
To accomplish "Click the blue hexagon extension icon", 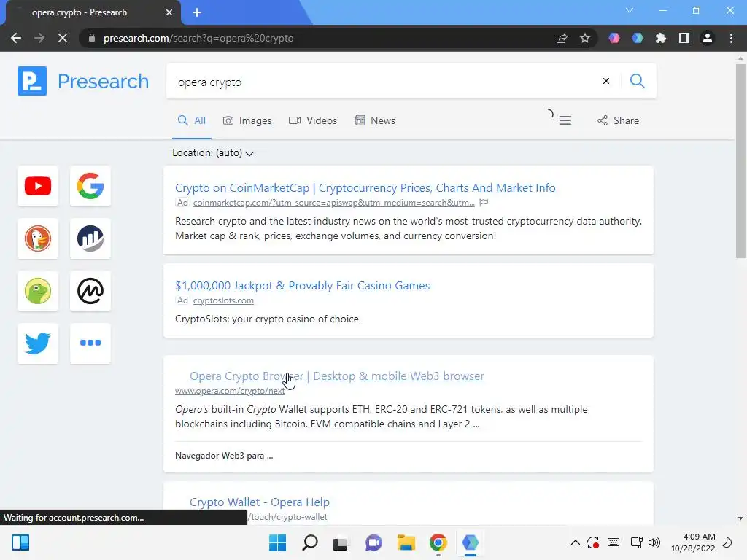I will point(638,38).
